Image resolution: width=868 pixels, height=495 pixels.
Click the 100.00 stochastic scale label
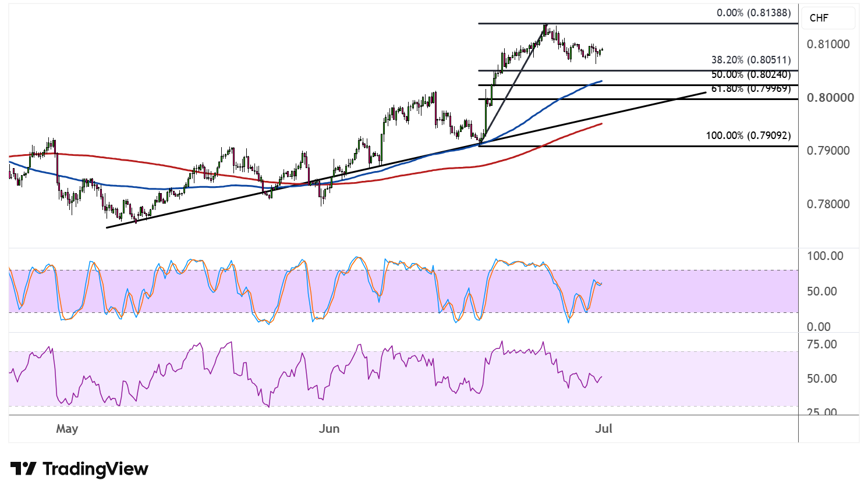825,256
